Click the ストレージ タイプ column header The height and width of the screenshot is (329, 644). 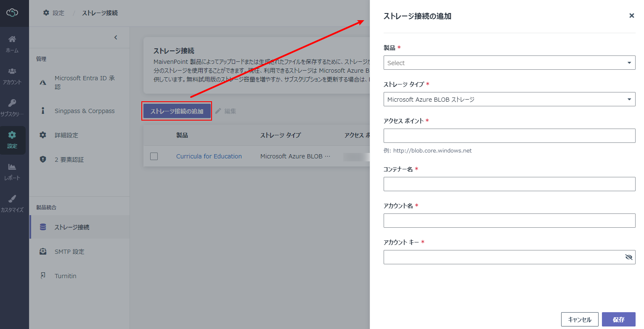[281, 135]
